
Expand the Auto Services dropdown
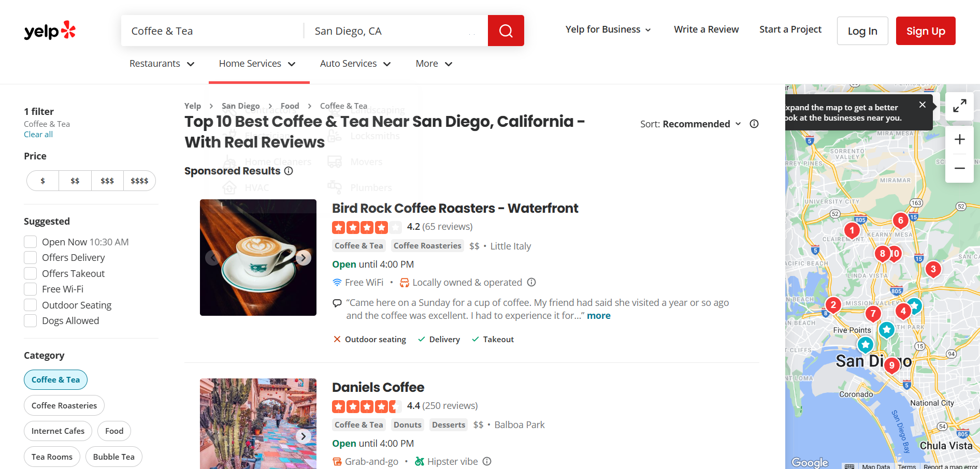355,64
